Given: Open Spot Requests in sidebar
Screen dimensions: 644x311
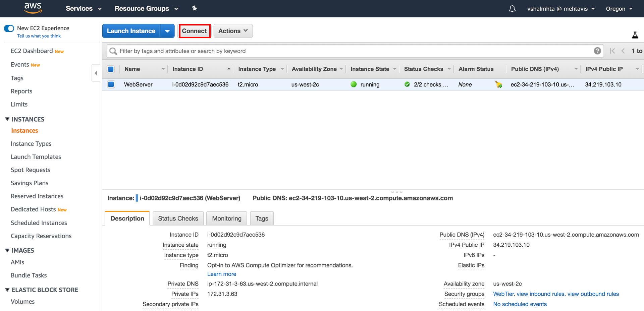Looking at the screenshot, I should tap(31, 170).
